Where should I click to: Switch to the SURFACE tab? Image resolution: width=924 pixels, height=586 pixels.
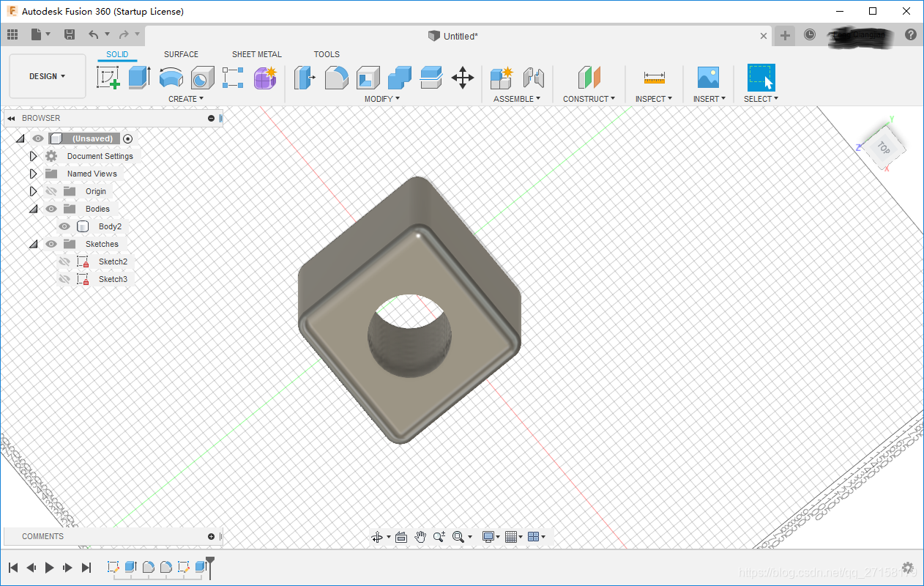coord(181,54)
